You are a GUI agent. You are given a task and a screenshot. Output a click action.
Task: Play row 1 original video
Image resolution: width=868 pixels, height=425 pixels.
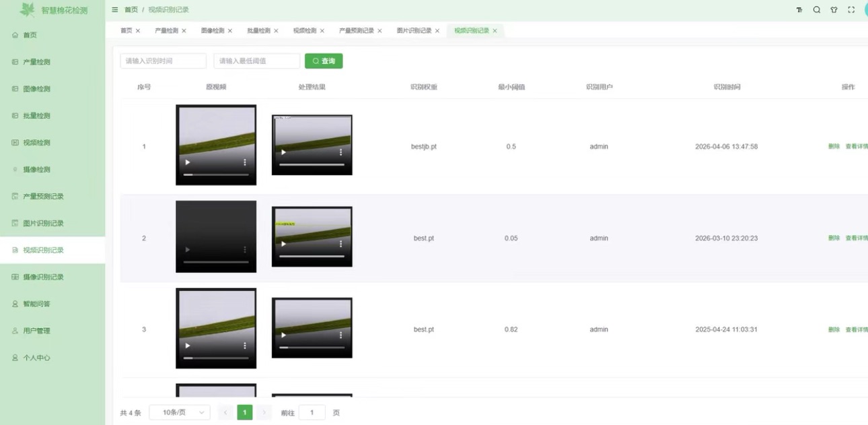click(188, 162)
